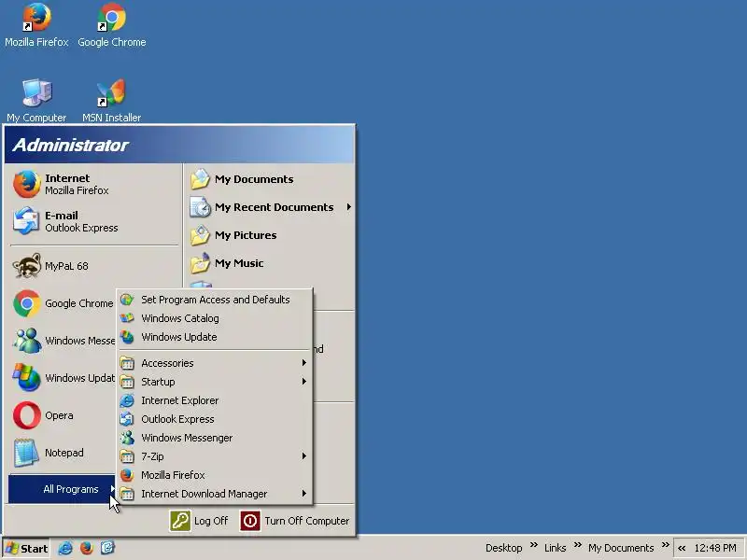
Task: Click My Recent Documents icon
Action: coord(200,207)
